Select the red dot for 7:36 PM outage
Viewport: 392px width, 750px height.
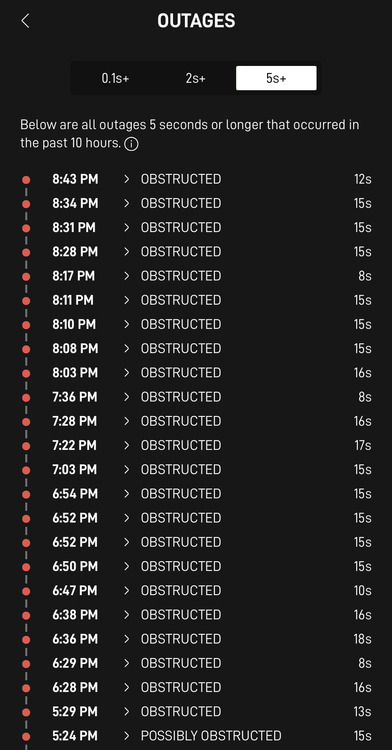tap(26, 397)
